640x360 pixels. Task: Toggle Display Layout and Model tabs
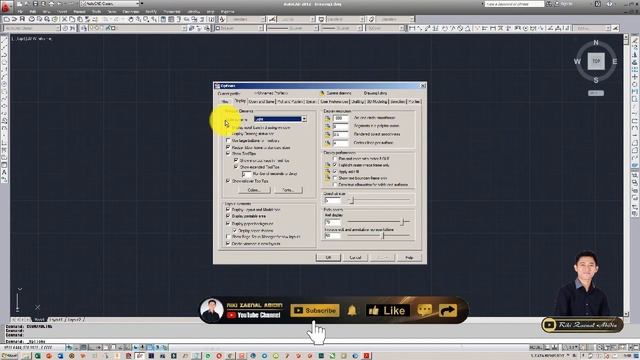228,209
